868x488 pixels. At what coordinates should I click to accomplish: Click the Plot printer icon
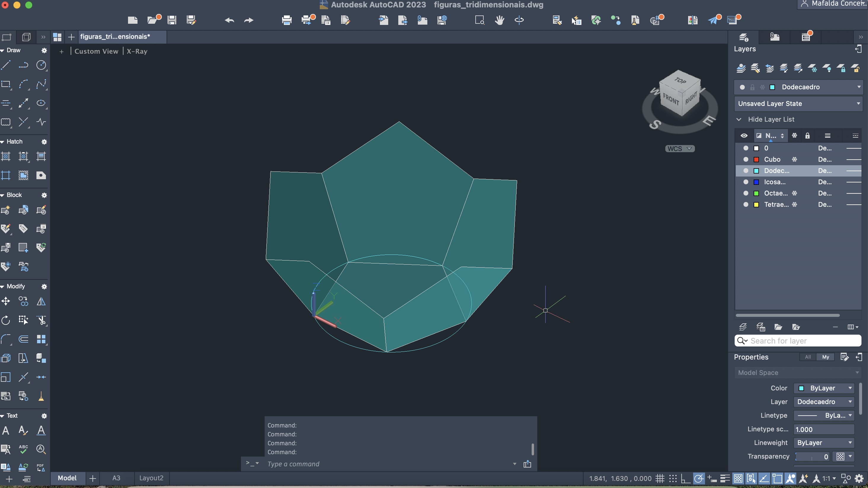[x=287, y=20]
